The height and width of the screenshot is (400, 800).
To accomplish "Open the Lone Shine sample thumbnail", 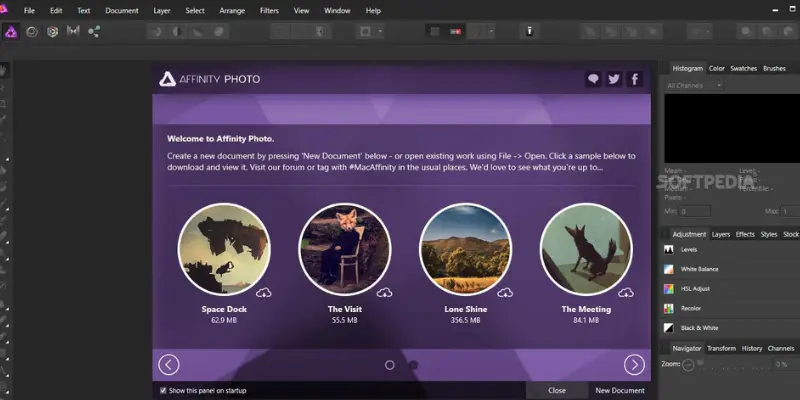I will click(465, 249).
